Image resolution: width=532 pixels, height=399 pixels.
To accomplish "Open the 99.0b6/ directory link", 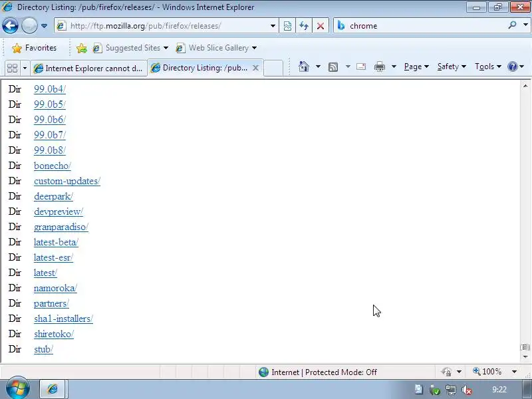I will pyautogui.click(x=49, y=120).
